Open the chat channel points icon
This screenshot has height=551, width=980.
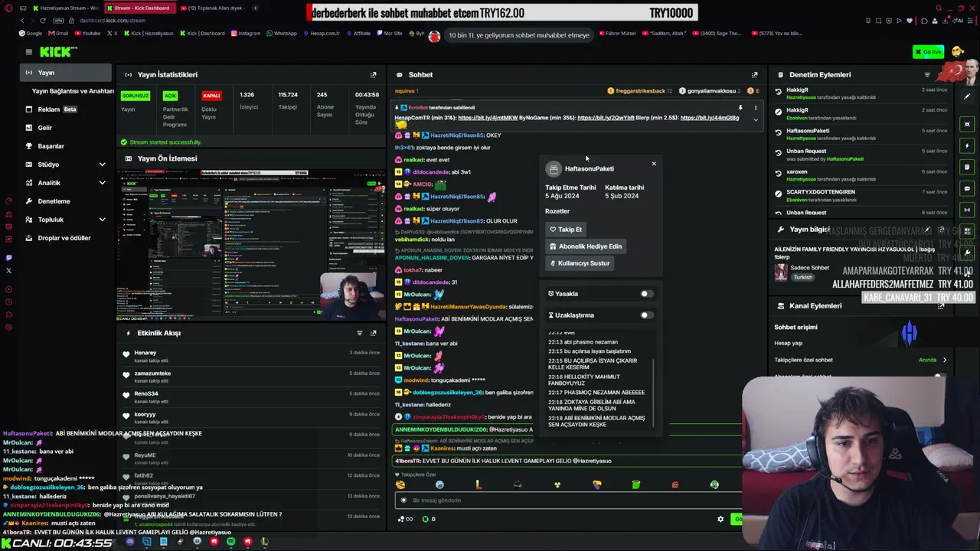(x=405, y=520)
